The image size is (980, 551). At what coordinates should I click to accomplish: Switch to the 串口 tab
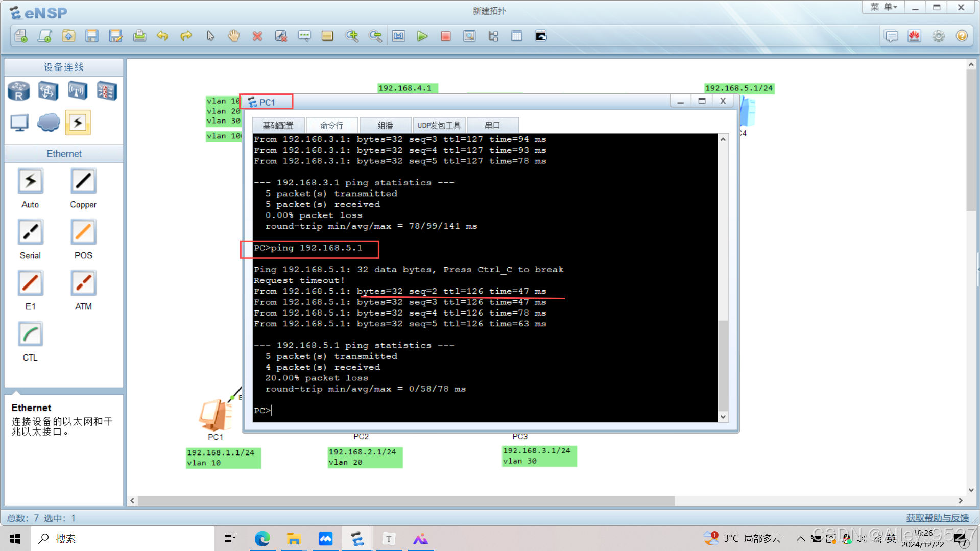click(x=493, y=125)
